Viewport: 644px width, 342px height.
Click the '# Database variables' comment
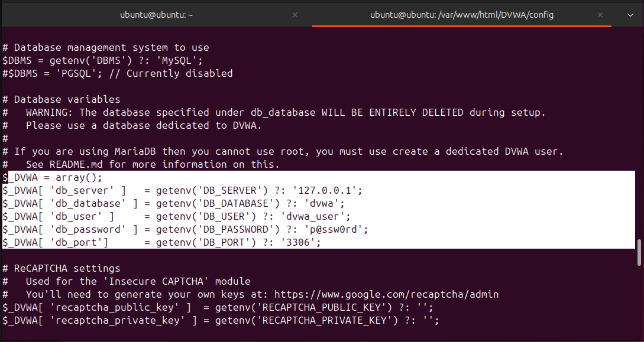pos(62,100)
